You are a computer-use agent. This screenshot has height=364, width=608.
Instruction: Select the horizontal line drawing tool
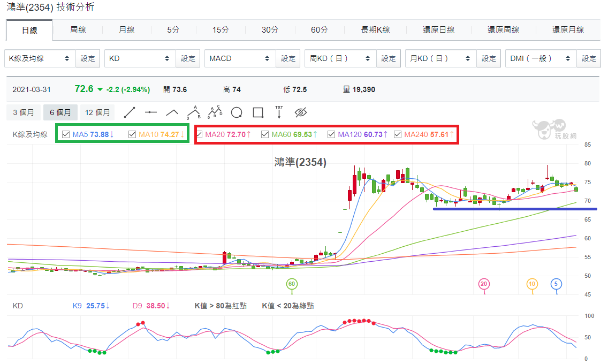(x=151, y=112)
